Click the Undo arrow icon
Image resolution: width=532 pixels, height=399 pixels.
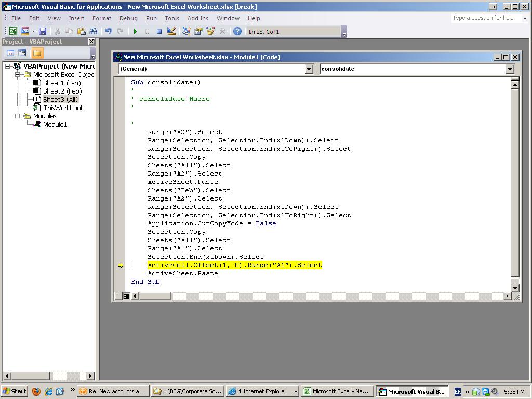pos(108,31)
